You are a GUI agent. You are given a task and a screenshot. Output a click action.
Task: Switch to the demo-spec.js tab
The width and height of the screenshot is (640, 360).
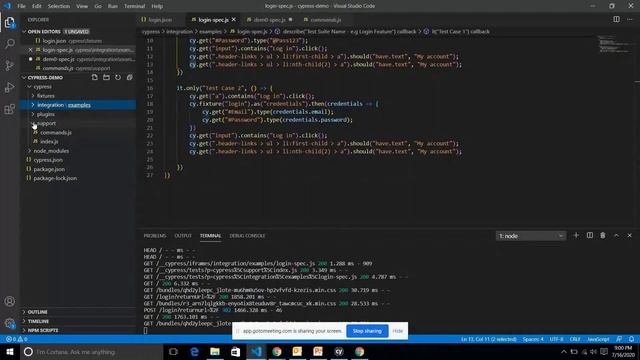(x=269, y=20)
